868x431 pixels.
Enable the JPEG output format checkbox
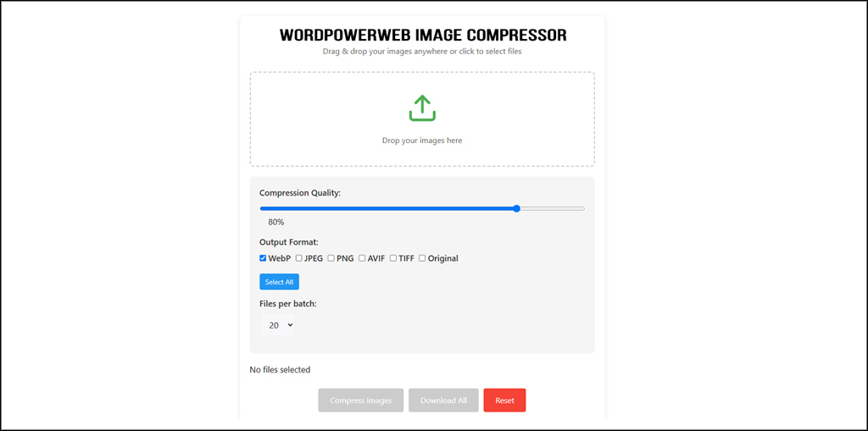coord(299,258)
